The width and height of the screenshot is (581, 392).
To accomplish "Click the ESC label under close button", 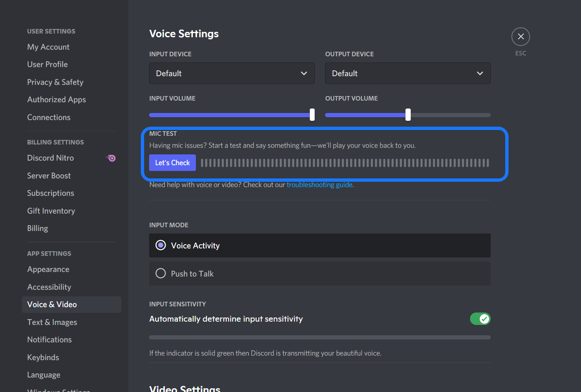I will [521, 53].
